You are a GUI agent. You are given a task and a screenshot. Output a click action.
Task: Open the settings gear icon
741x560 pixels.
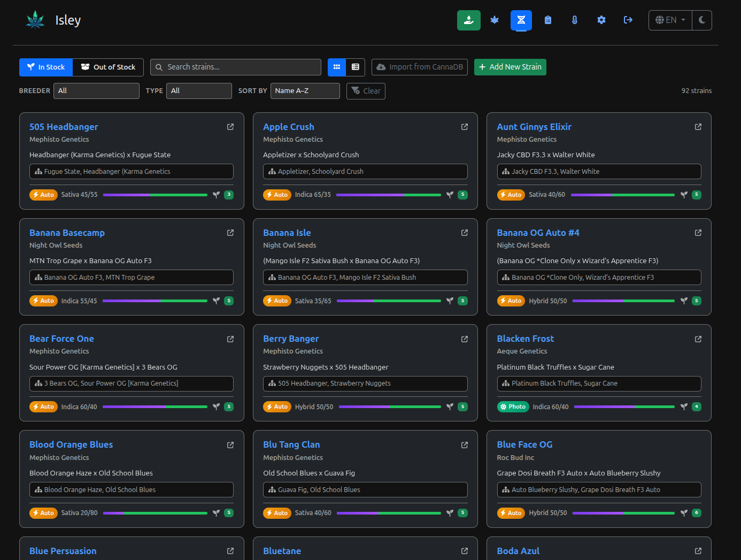coord(601,20)
